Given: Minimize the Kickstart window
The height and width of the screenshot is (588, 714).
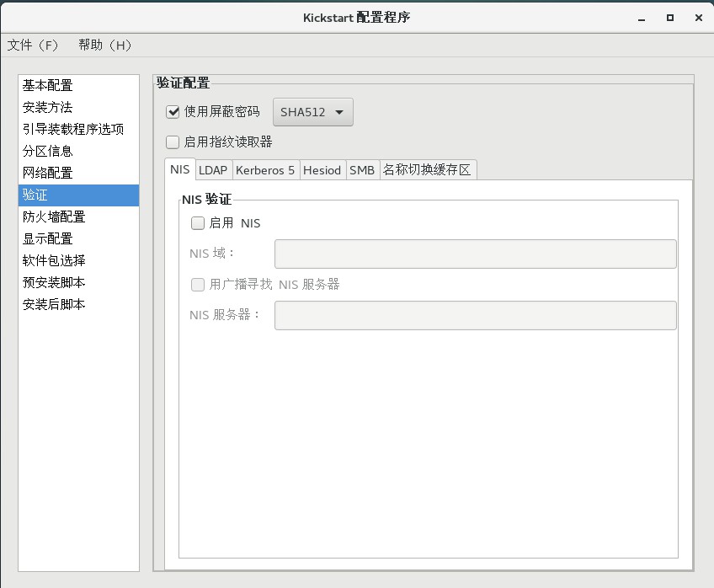Looking at the screenshot, I should (642, 19).
